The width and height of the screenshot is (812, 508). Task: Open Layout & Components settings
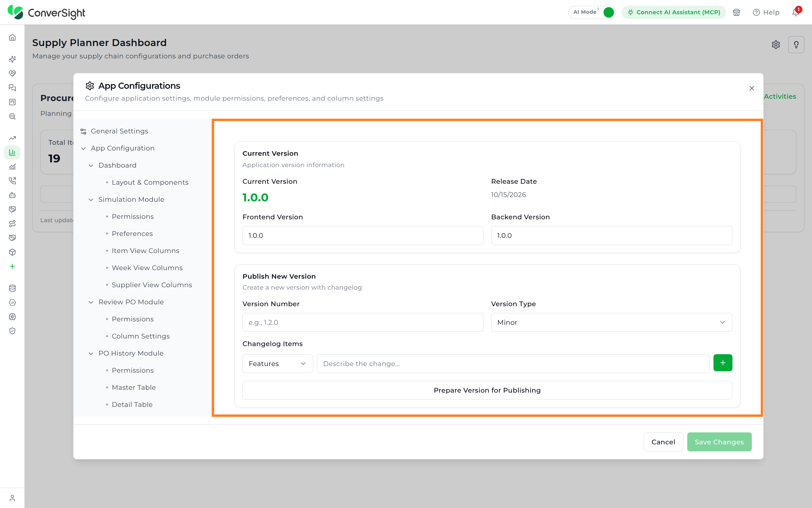point(150,183)
